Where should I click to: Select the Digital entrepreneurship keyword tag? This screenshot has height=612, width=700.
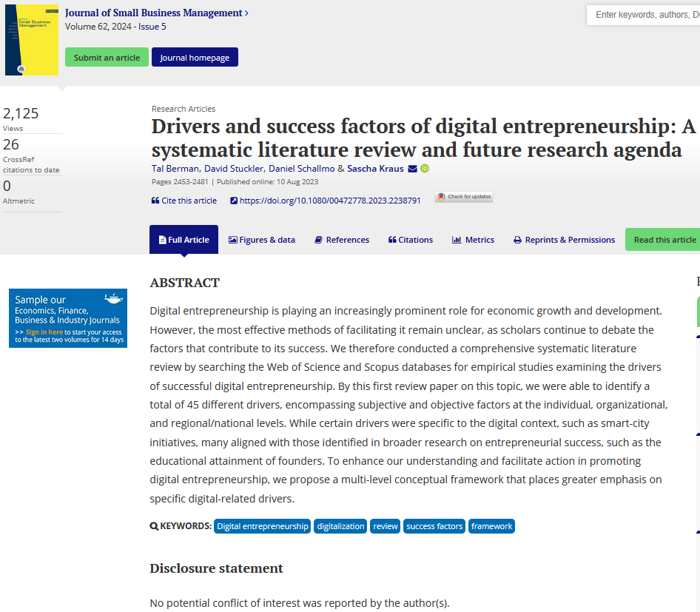click(263, 526)
